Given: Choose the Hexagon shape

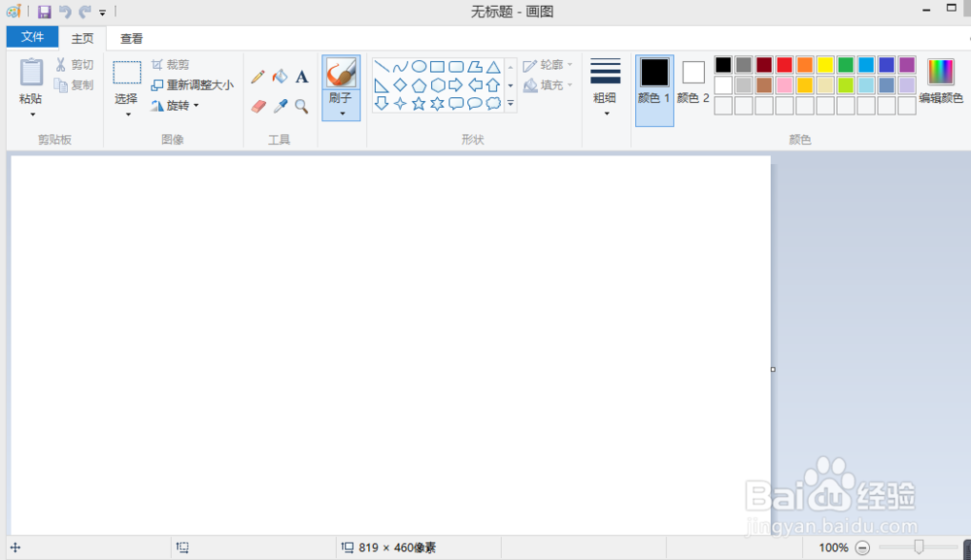Looking at the screenshot, I should pyautogui.click(x=438, y=85).
